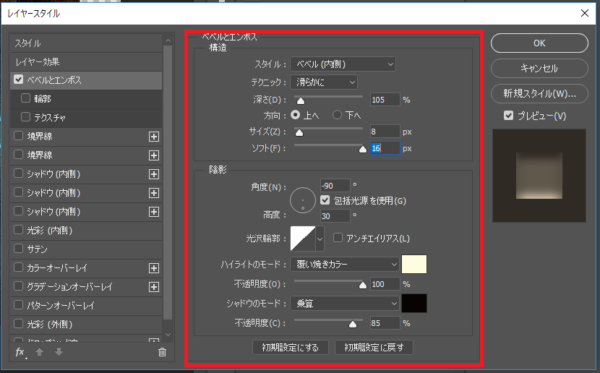Image resolution: width=600 pixels, height=373 pixels.
Task: Click the OK button
Action: click(x=540, y=43)
